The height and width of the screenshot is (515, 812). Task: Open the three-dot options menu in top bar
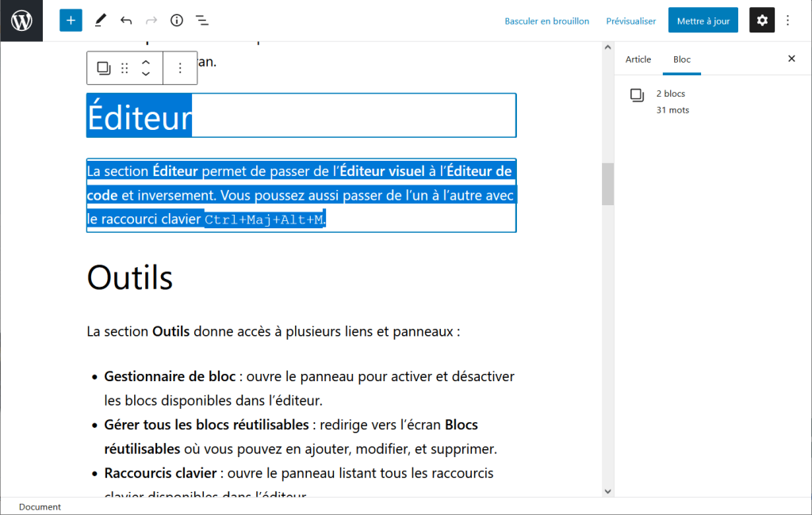pos(787,21)
